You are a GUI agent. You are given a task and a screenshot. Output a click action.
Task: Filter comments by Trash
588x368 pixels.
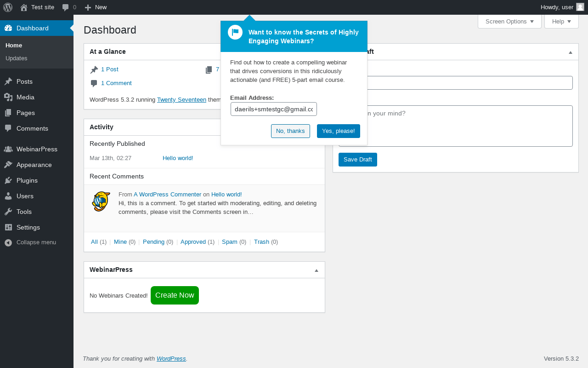[261, 242]
